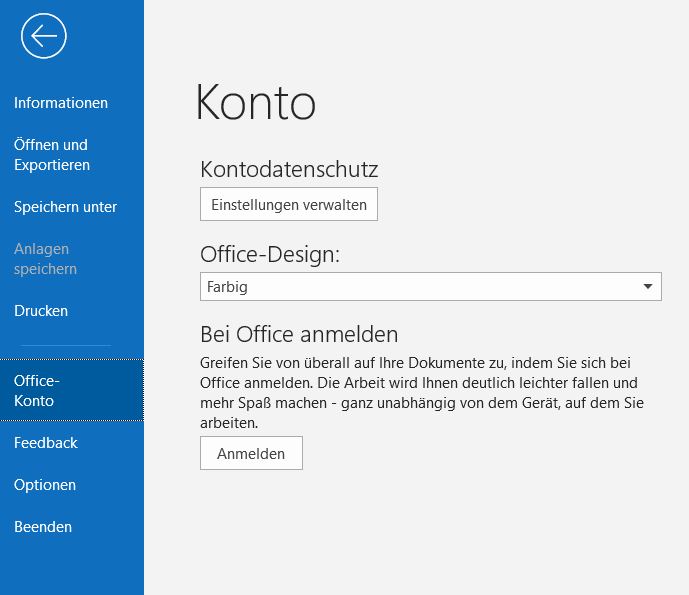Click the Bei Office anmelden heading
This screenshot has height=595, width=689.
[299, 334]
